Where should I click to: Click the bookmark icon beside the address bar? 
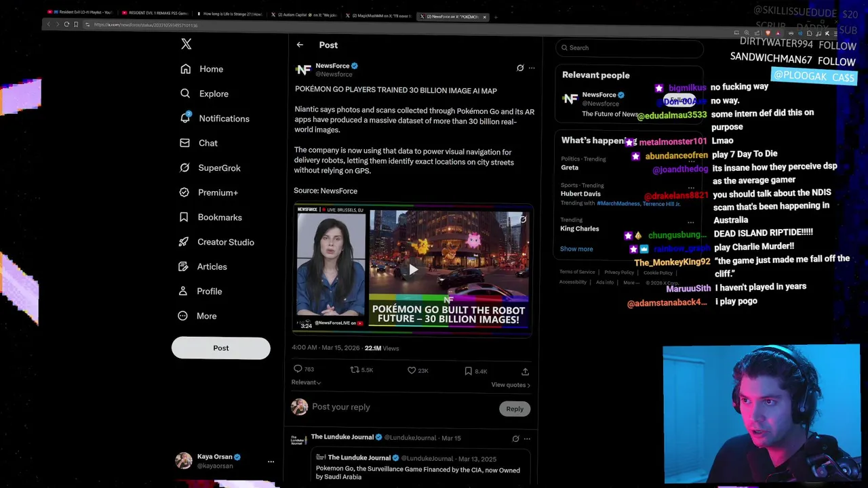[x=76, y=24]
